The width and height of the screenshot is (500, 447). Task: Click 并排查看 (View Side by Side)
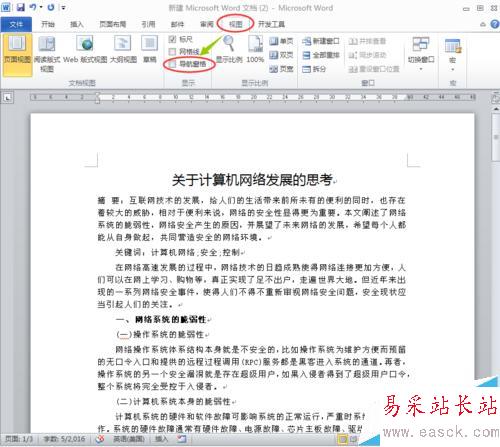click(x=367, y=41)
